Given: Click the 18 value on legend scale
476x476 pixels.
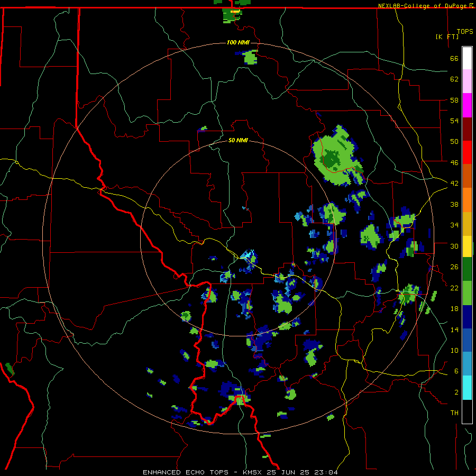Looking at the screenshot, I should 454,309.
